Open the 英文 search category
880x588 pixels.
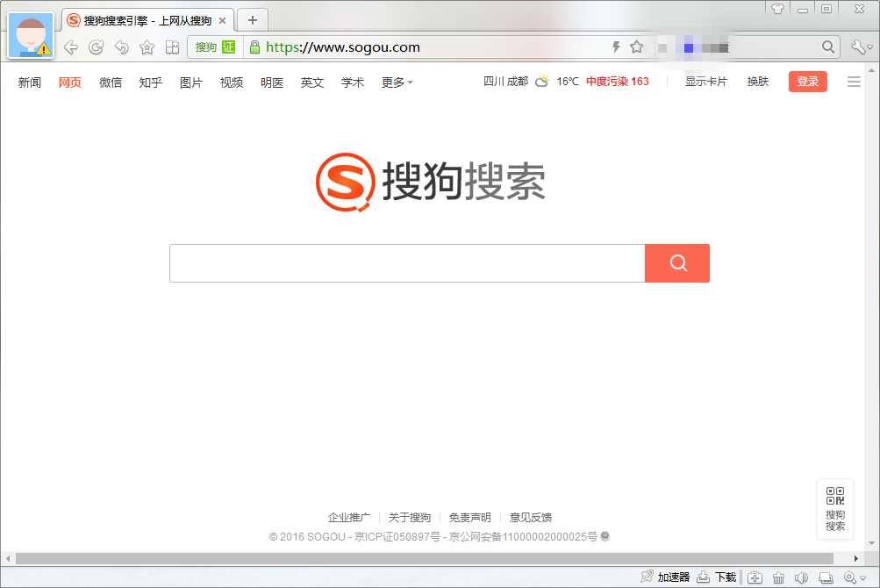pos(312,82)
